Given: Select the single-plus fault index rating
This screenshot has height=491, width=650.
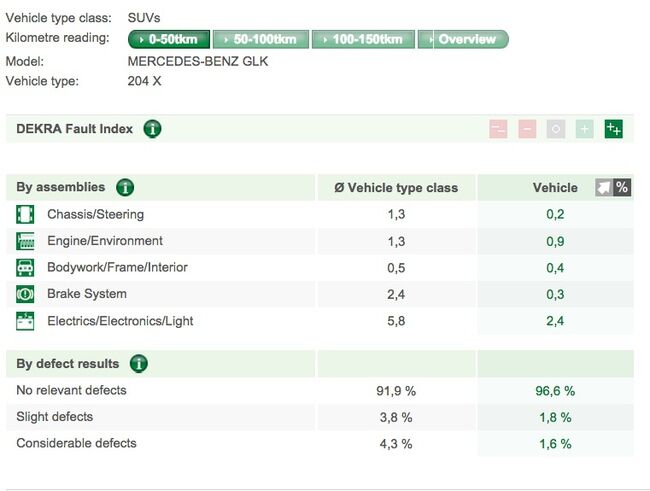Looking at the screenshot, I should 585,129.
